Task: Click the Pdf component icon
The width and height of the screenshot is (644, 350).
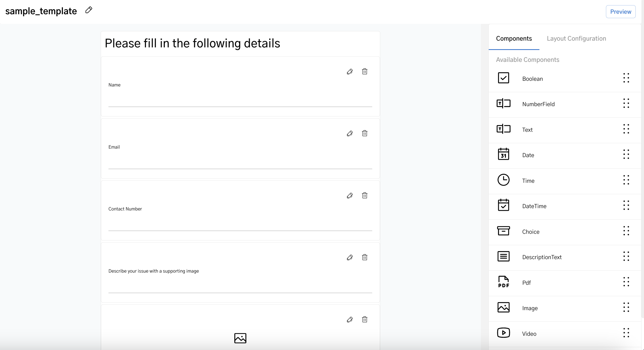Action: (x=504, y=281)
